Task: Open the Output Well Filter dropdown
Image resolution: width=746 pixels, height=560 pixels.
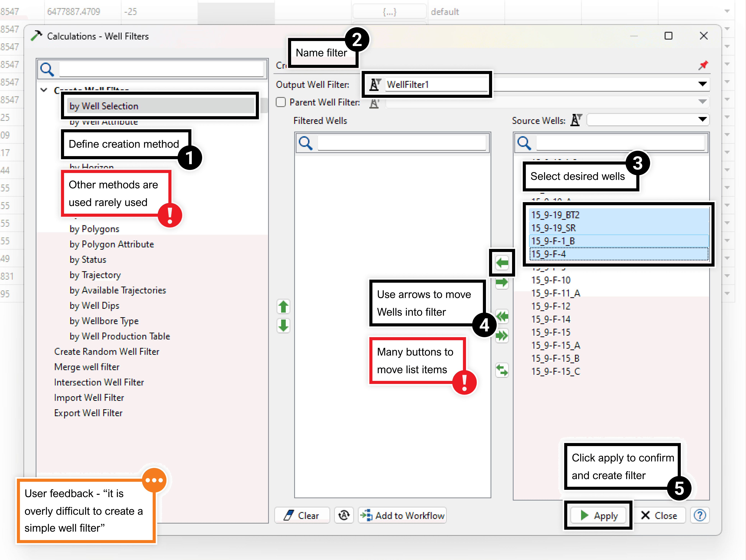Action: [702, 84]
